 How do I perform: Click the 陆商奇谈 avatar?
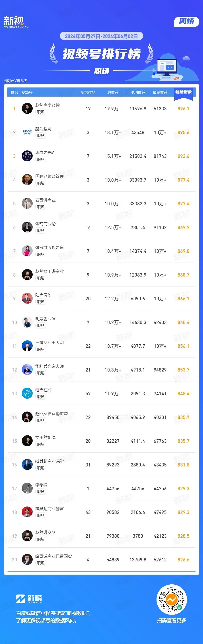27,298
